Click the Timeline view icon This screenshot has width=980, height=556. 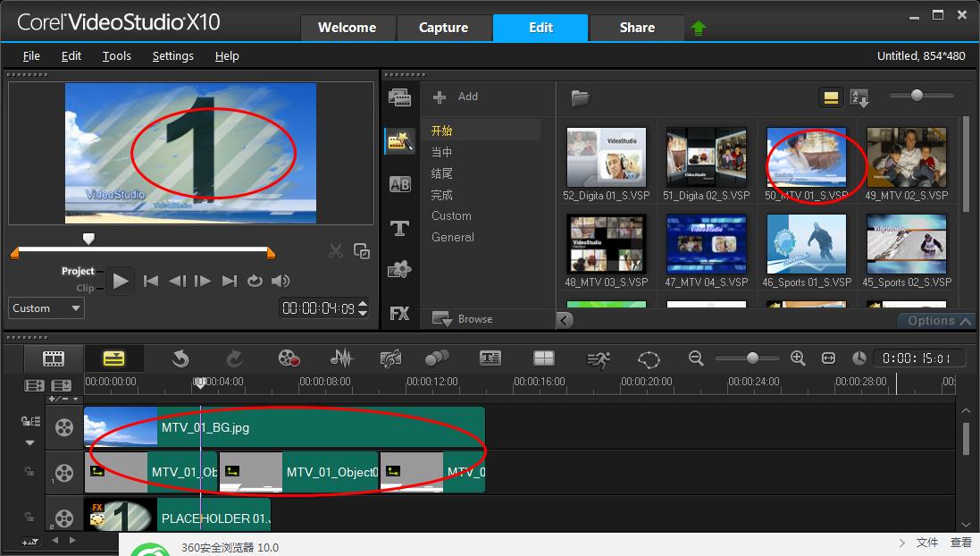(113, 358)
